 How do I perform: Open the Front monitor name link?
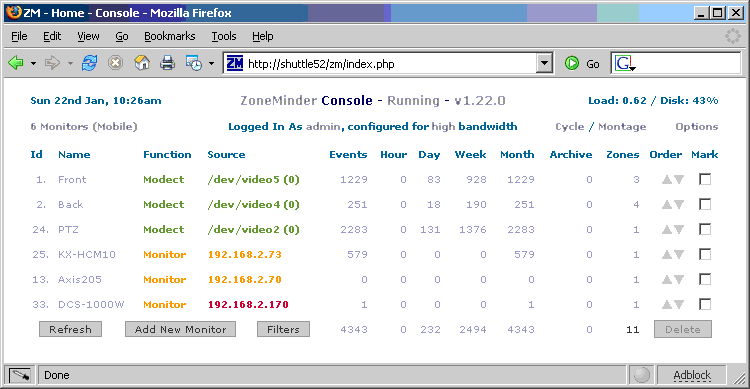coord(72,179)
